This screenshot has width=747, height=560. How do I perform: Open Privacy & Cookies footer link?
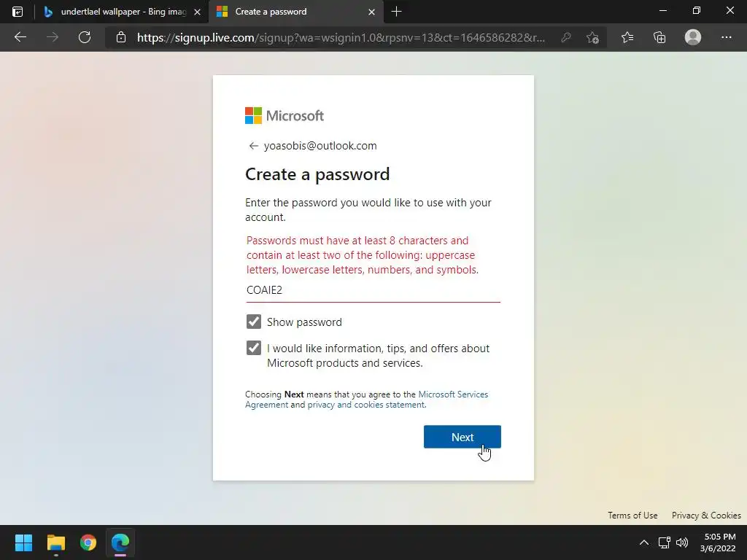pos(706,516)
